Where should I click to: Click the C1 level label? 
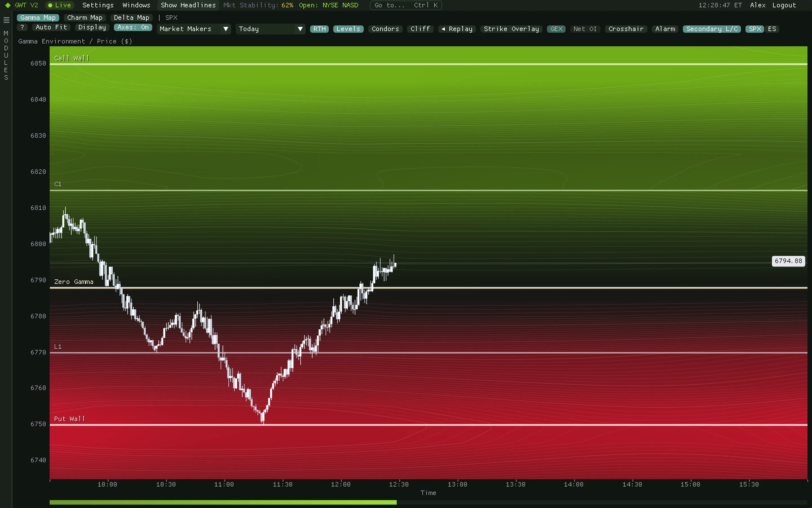[58, 184]
